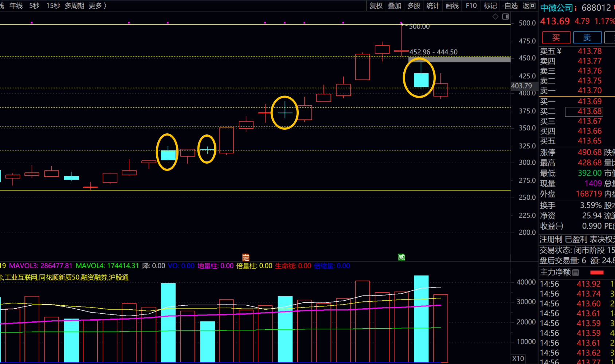Click the 最低 value 392.00

pyautogui.click(x=589, y=173)
